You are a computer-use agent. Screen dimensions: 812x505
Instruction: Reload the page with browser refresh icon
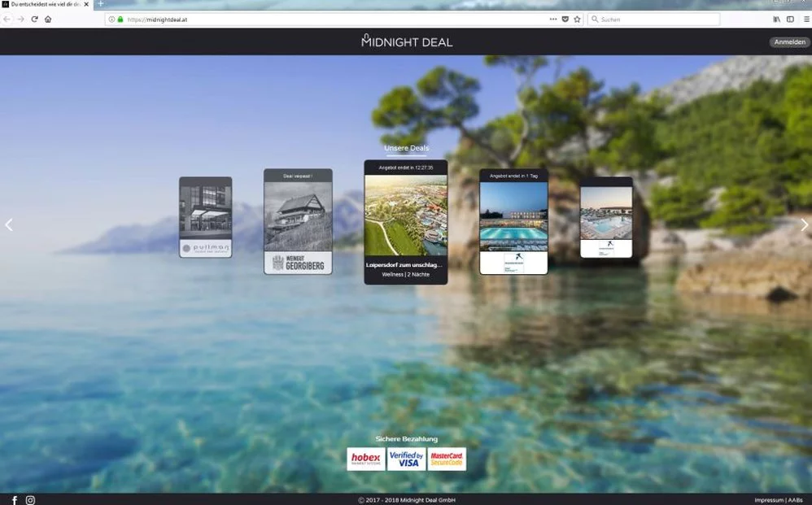tap(34, 19)
